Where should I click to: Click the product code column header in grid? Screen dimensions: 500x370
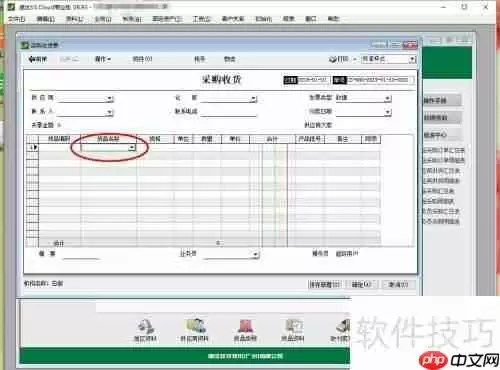(x=59, y=139)
